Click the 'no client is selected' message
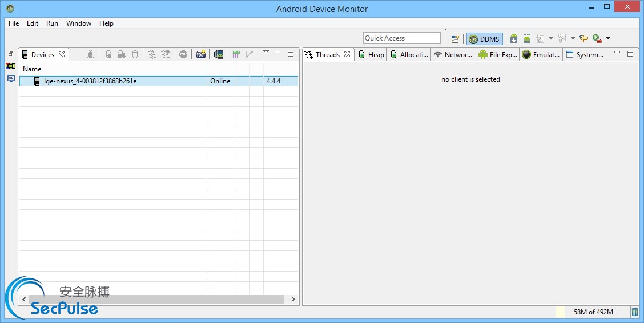 click(x=470, y=79)
